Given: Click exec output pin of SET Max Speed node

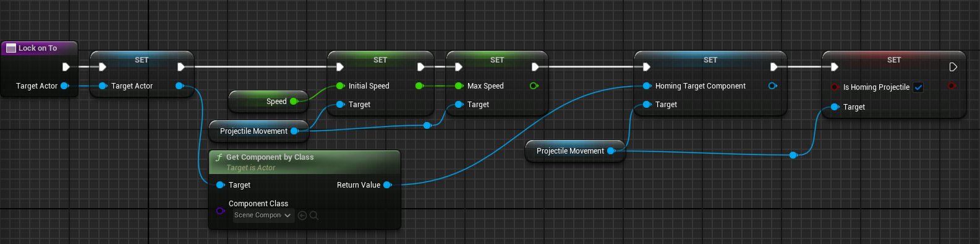Looking at the screenshot, I should pos(535,67).
